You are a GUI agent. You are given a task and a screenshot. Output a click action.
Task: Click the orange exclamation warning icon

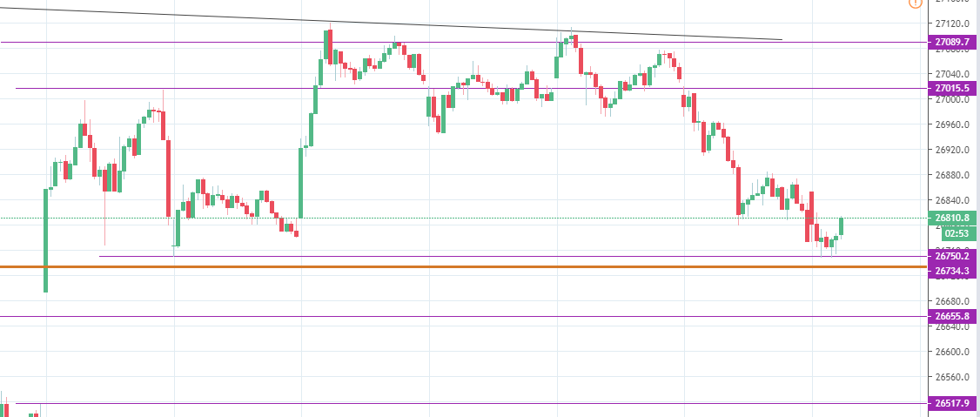pyautogui.click(x=915, y=3)
